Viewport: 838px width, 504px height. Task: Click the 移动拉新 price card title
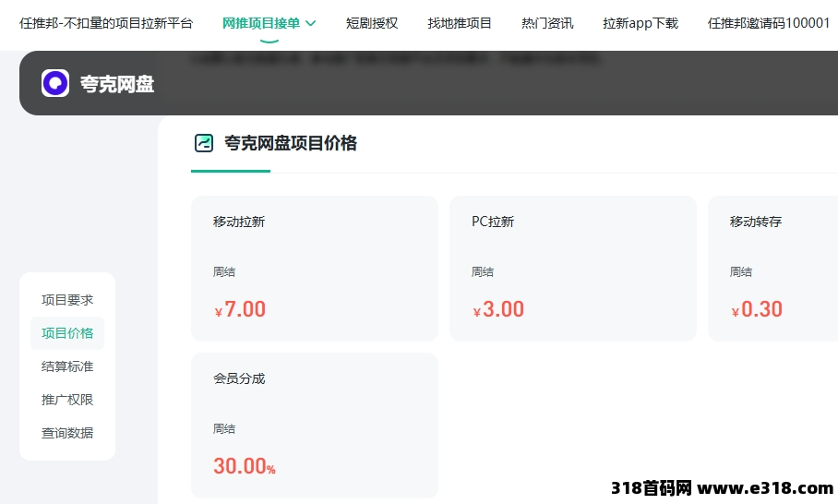click(239, 222)
